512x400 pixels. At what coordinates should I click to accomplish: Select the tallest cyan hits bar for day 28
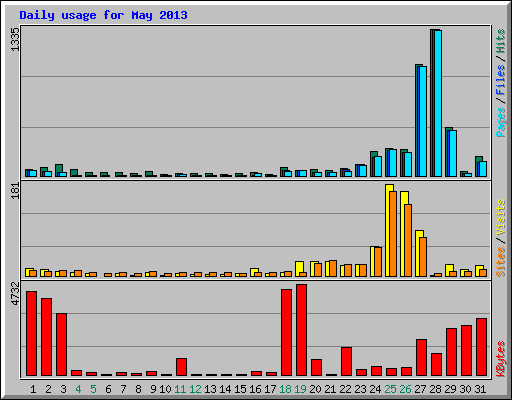click(438, 103)
